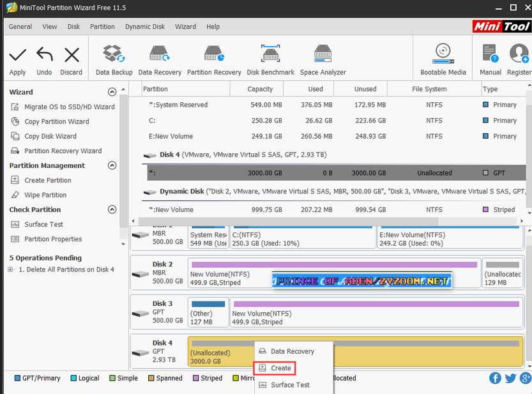Select the Disk 4 unallocated 3000.00 GB row
The width and height of the screenshot is (532, 394).
(x=336, y=173)
